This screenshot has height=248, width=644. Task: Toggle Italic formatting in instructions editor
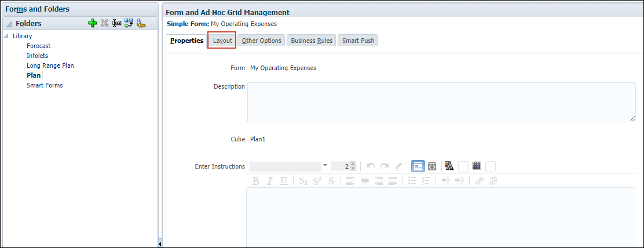(270, 181)
